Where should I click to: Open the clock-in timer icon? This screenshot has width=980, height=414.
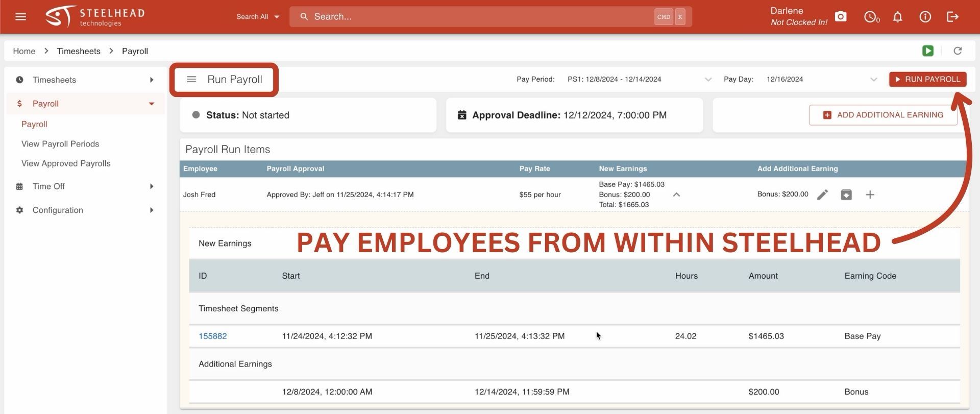(871, 17)
